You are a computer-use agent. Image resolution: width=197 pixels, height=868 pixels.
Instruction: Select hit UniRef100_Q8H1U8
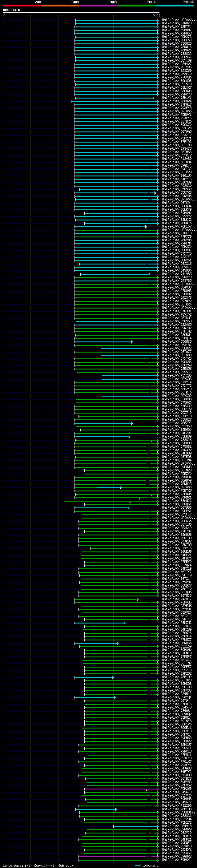(x=177, y=809)
